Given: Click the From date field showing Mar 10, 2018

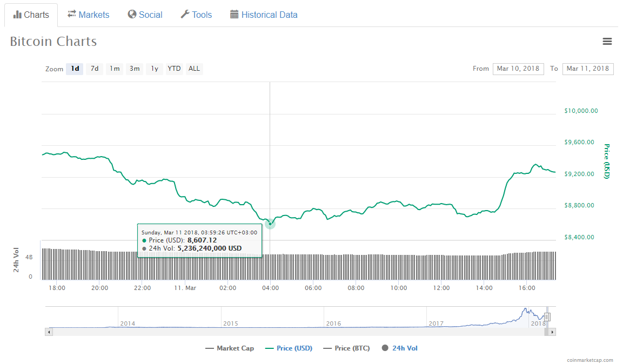Looking at the screenshot, I should point(518,69).
